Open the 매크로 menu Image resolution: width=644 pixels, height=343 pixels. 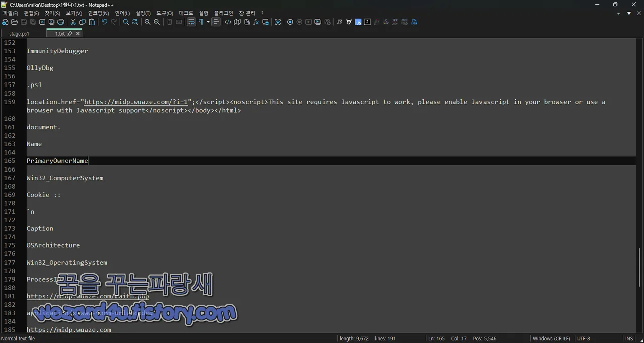186,13
